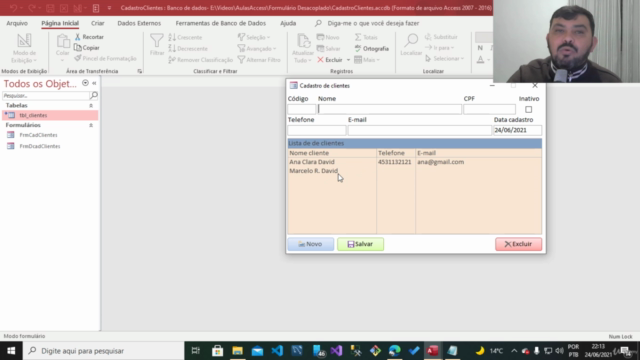The width and height of the screenshot is (640, 360).
Task: Click Novo in ribbon Registros group
Action: 328,37
